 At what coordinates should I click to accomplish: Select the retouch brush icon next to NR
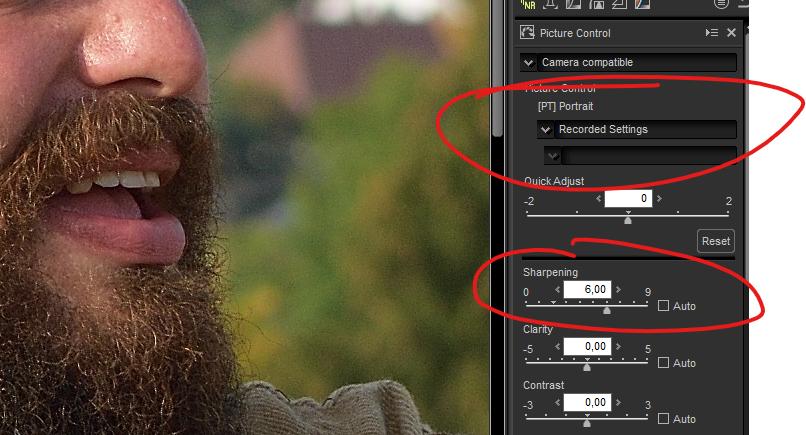click(x=551, y=4)
